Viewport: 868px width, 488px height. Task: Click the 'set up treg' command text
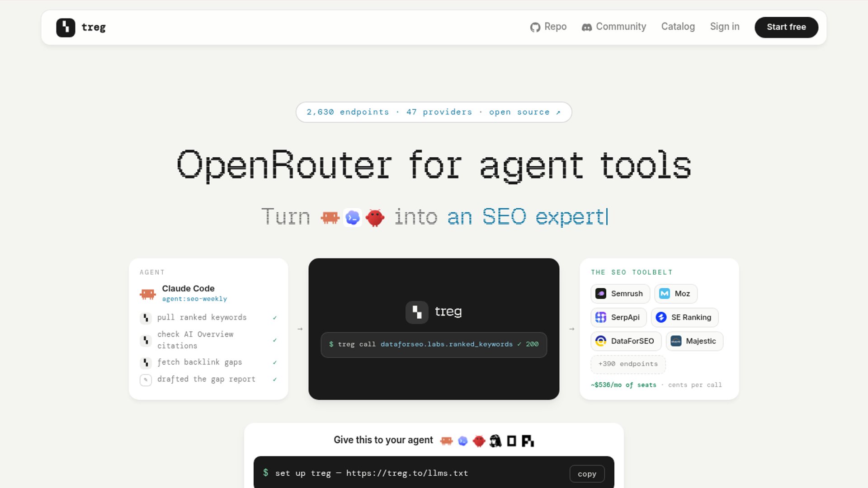372,473
